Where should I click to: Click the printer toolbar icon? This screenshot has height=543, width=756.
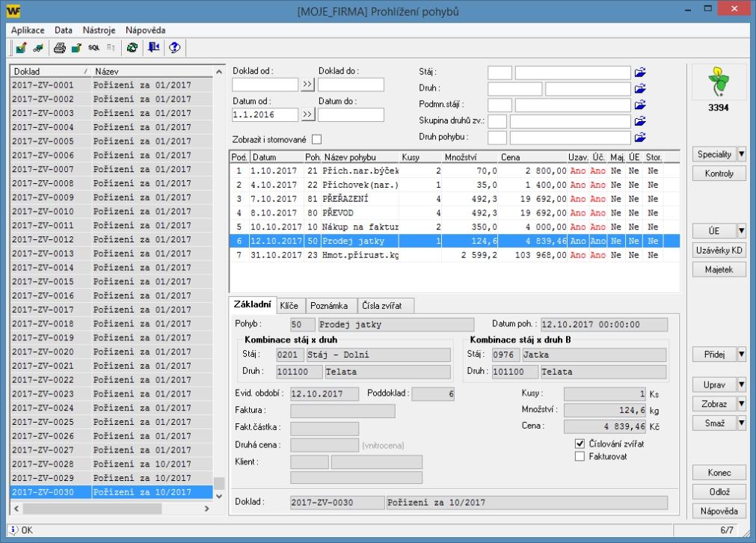[x=59, y=48]
